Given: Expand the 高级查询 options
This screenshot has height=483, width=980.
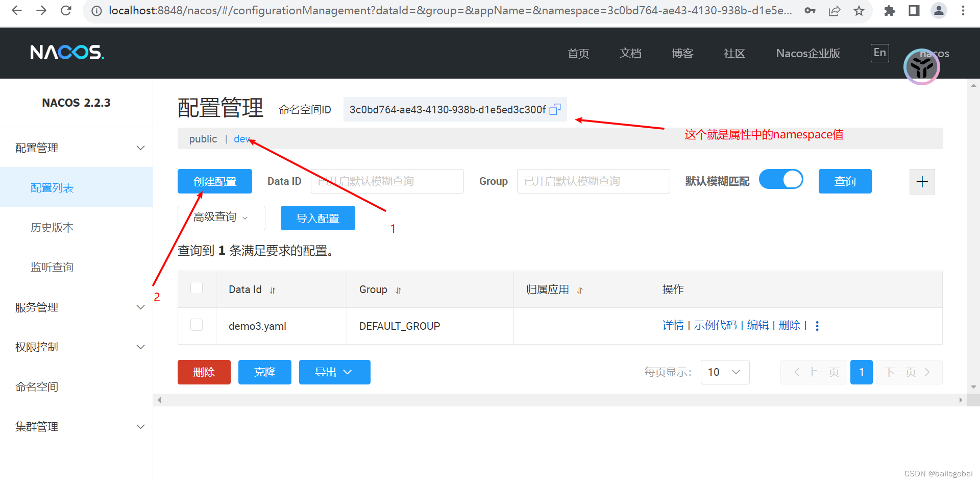Looking at the screenshot, I should (x=221, y=218).
